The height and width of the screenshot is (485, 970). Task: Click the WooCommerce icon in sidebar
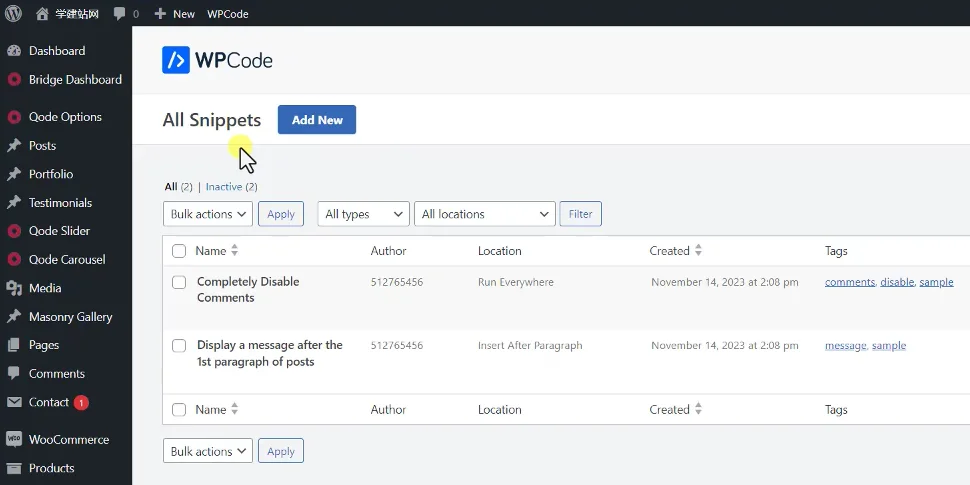14,439
